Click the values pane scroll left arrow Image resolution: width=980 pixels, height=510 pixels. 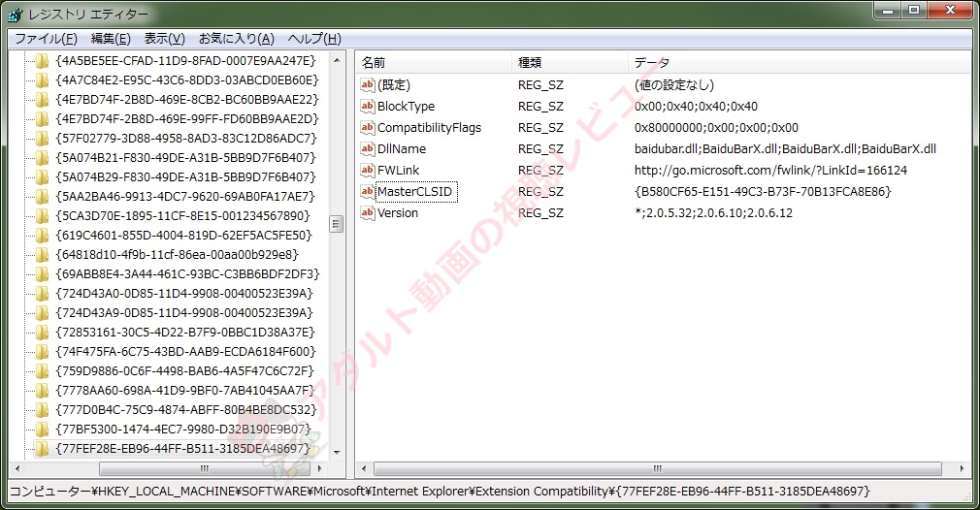pos(364,468)
